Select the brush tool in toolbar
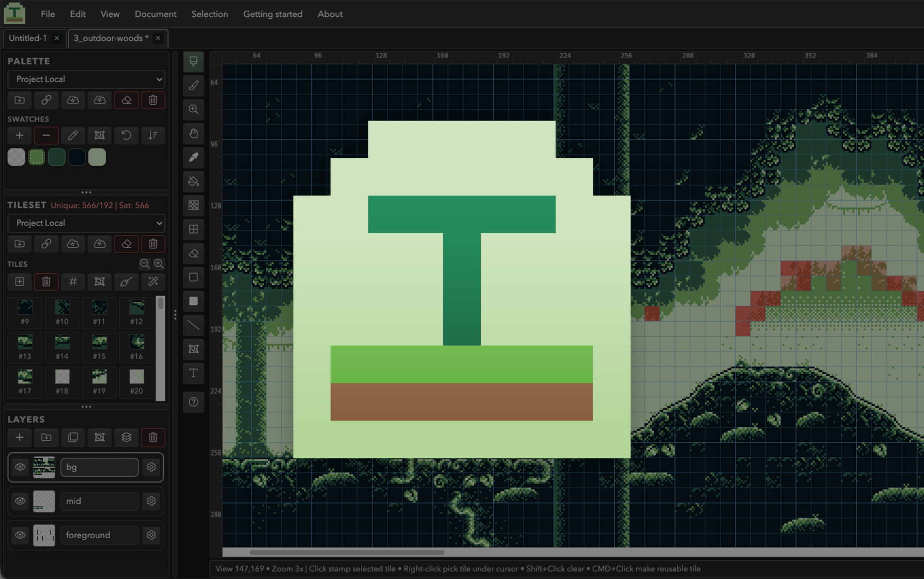Screen dimensions: 924x579 pyautogui.click(x=193, y=86)
